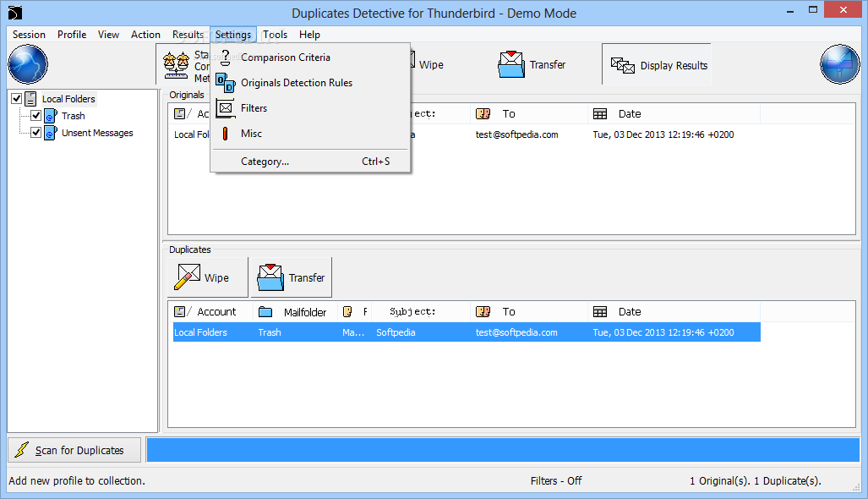Click the Misc red indicator icon
The width and height of the screenshot is (868, 499).
pyautogui.click(x=226, y=134)
